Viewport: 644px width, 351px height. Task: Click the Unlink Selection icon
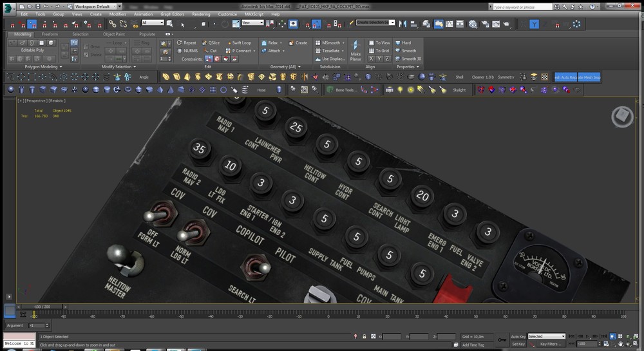[x=123, y=24]
